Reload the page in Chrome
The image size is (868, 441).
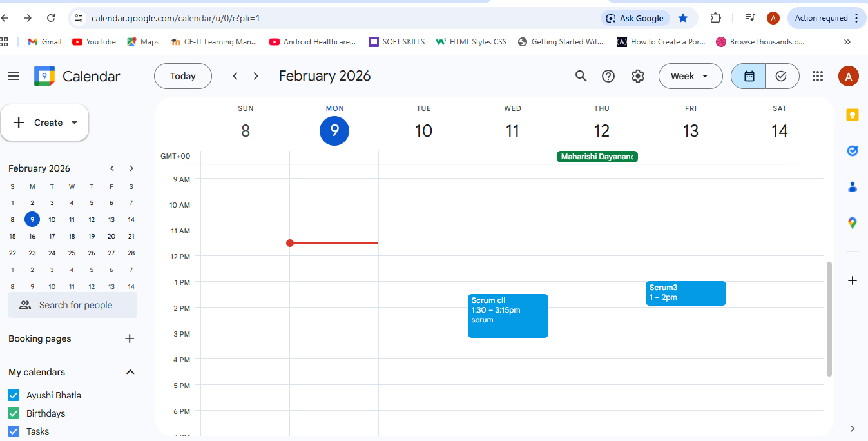coord(51,18)
